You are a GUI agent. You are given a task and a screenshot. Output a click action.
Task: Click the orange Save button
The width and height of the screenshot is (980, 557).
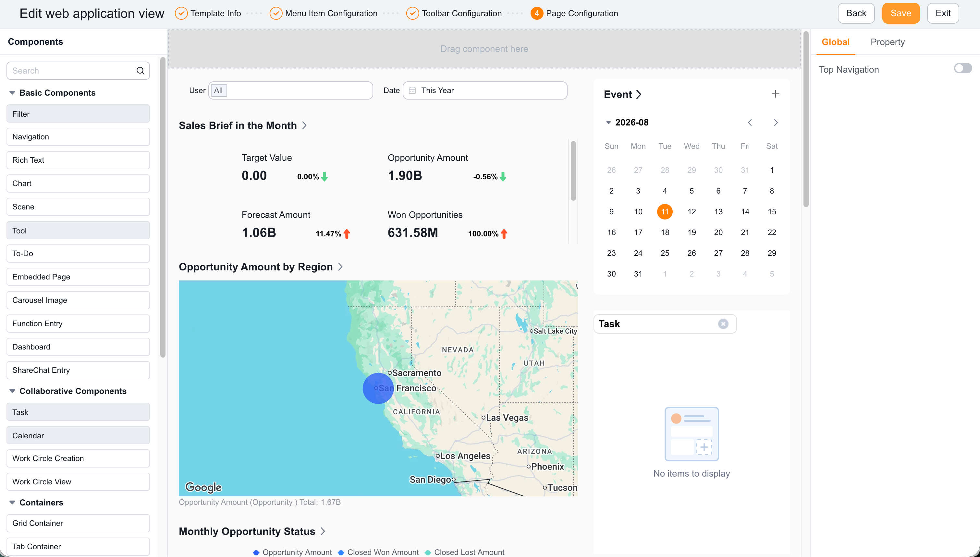pos(901,13)
